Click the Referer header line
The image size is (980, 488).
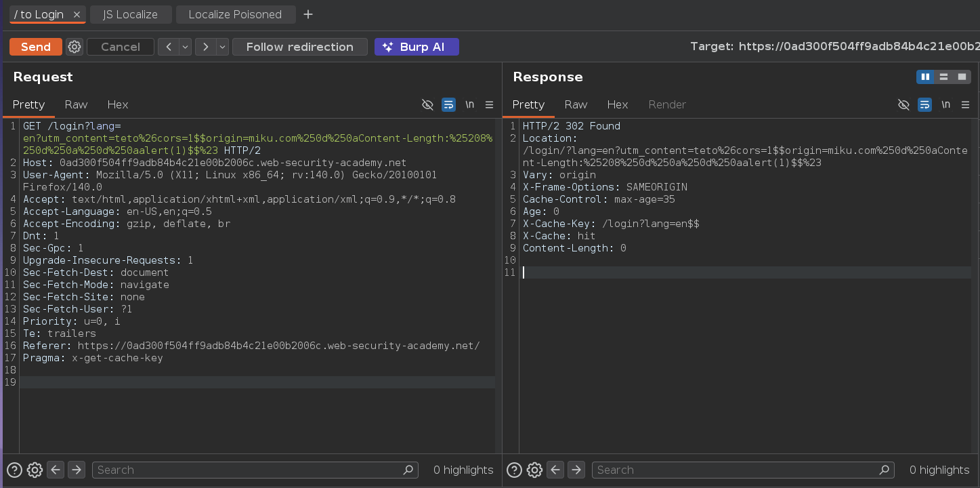click(x=251, y=346)
